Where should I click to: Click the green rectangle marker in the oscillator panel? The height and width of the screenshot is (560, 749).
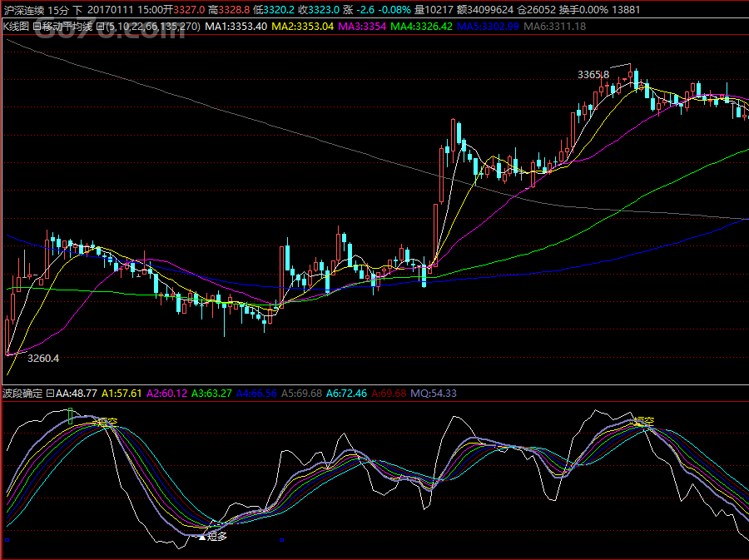pyautogui.click(x=71, y=416)
